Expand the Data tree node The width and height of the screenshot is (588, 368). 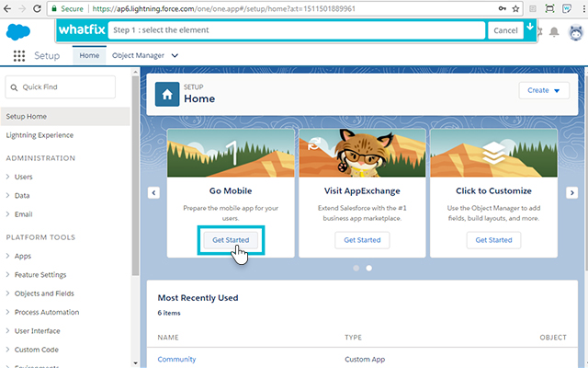[7, 195]
